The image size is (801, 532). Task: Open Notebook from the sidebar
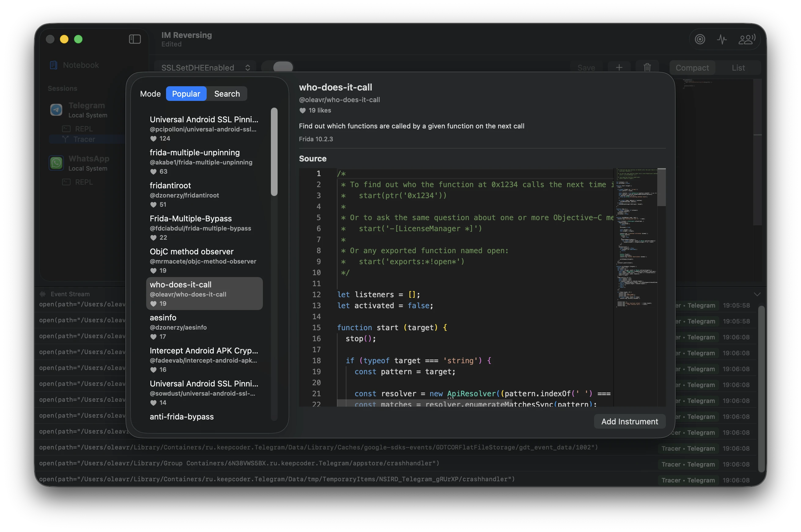click(74, 65)
